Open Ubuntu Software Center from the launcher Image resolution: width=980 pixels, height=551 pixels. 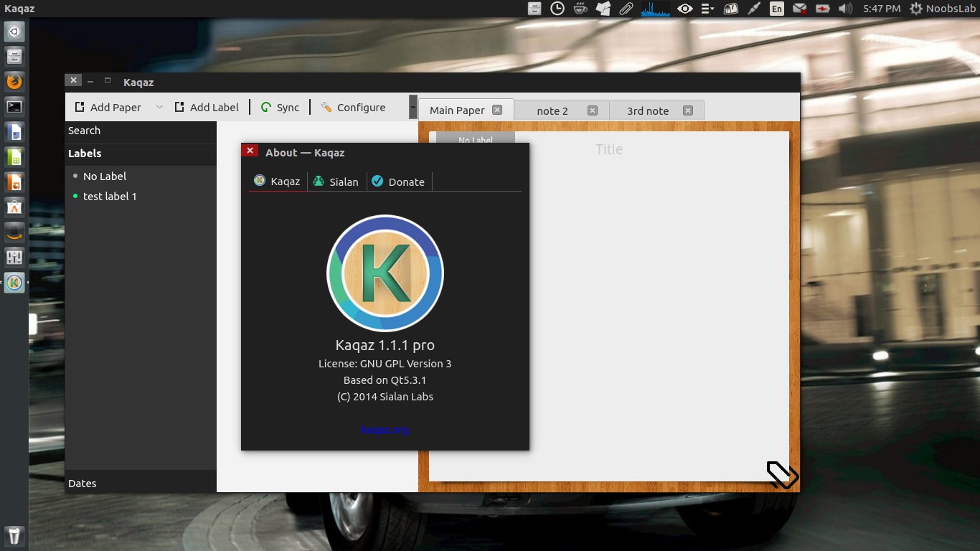point(15,207)
